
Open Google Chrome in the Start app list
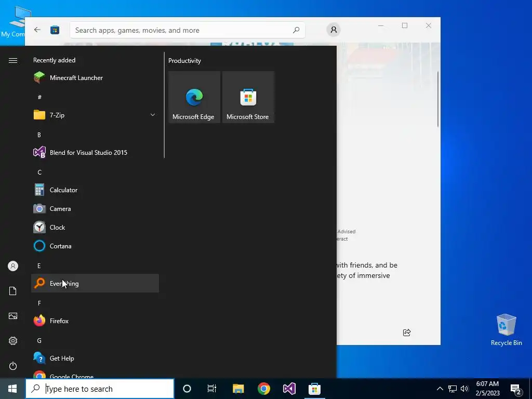pos(95,375)
